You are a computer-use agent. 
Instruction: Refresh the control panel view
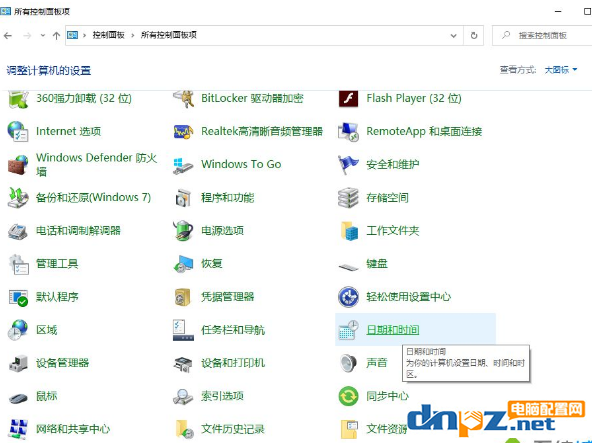coord(474,36)
